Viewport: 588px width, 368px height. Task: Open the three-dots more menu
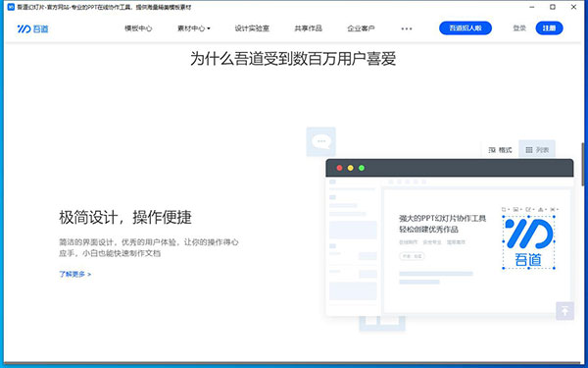[407, 28]
